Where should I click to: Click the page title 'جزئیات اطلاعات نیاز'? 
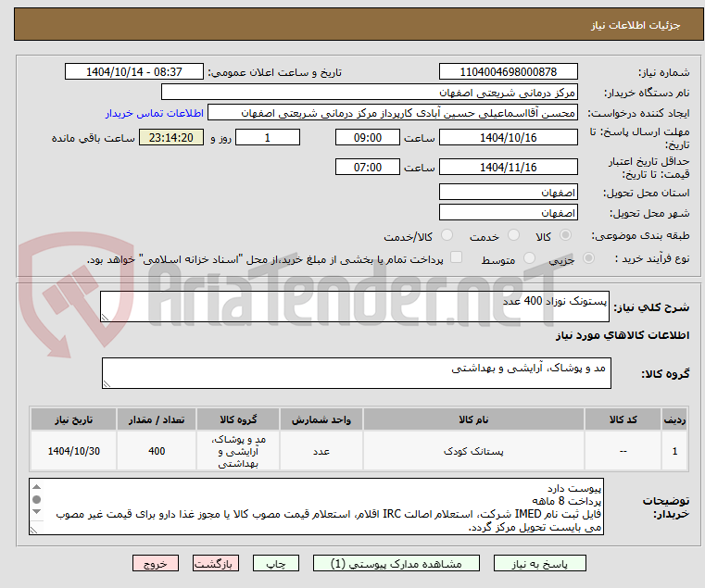[636, 25]
